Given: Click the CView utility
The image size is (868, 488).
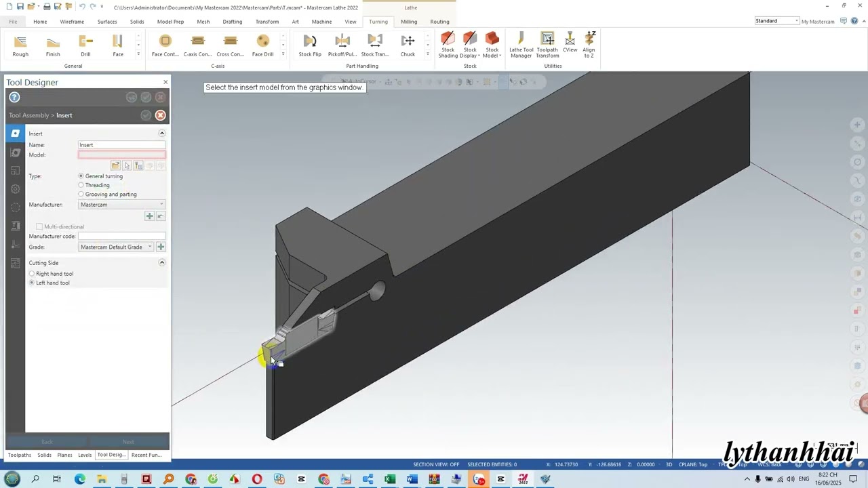Looking at the screenshot, I should pos(570,43).
